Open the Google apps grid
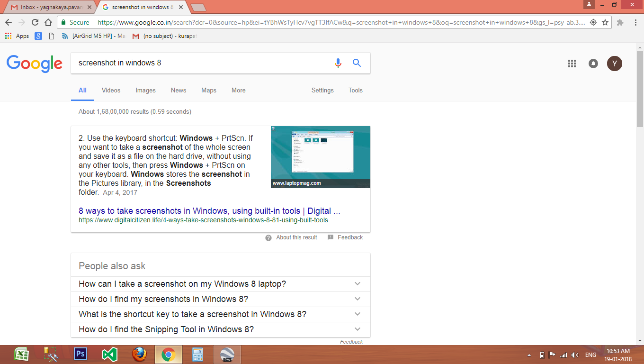Screen dimensions: 644x364 tap(572, 64)
